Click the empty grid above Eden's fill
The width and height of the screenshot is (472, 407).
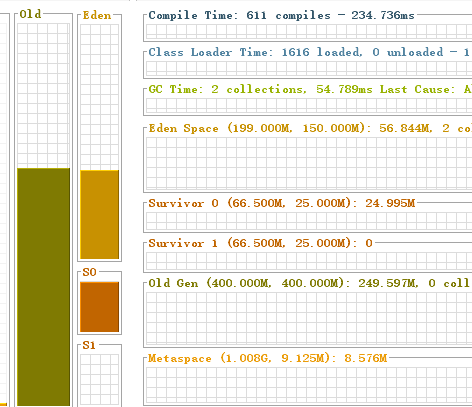[x=100, y=97]
